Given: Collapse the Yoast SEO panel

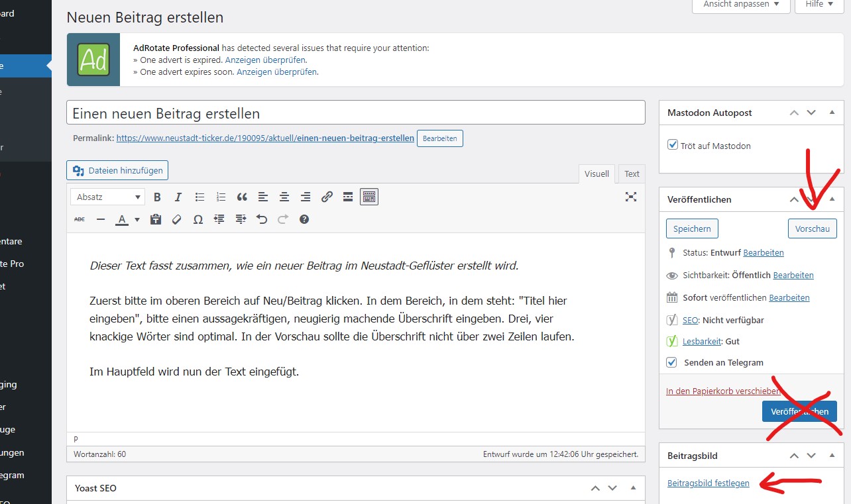Looking at the screenshot, I should [633, 488].
